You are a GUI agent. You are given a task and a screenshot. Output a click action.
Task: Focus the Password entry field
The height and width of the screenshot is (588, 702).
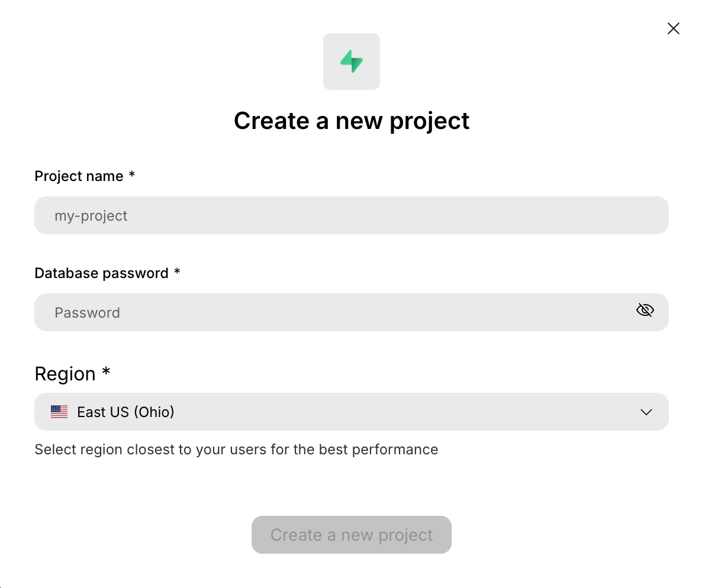(x=296, y=312)
